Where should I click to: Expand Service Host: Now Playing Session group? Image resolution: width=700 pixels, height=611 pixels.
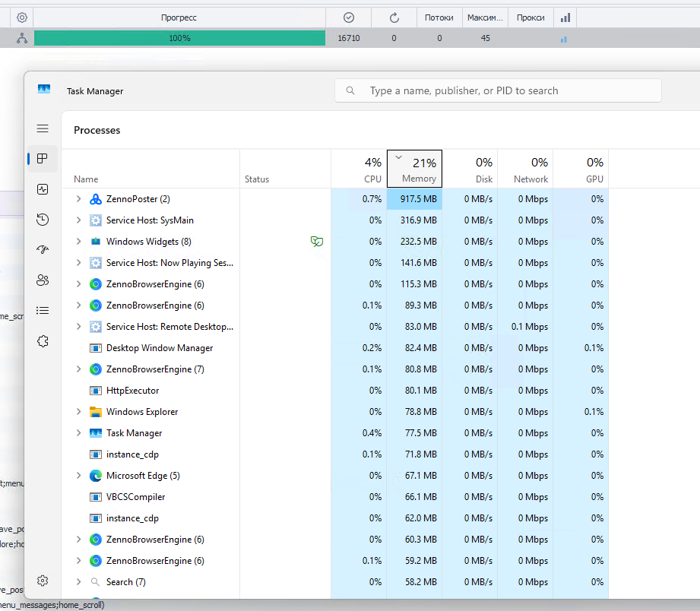[x=78, y=263]
